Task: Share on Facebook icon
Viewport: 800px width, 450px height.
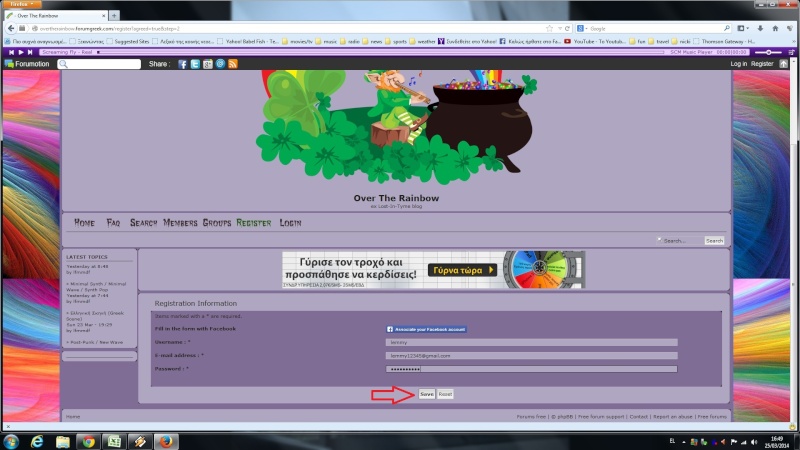Action: tap(183, 64)
